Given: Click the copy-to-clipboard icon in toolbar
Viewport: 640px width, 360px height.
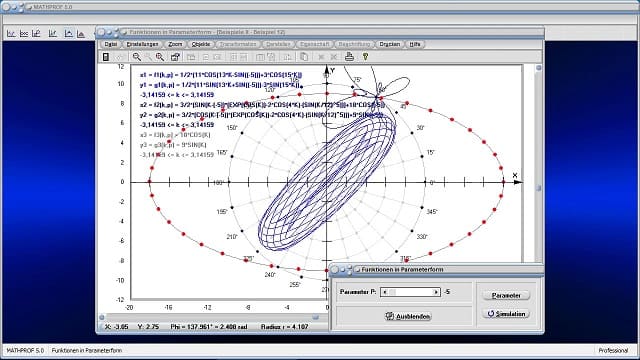Looking at the screenshot, I should tap(304, 57).
